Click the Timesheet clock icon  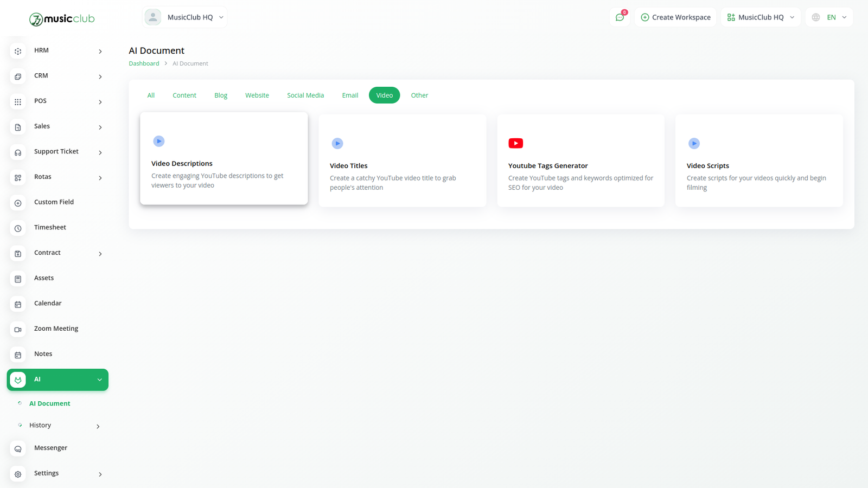tap(18, 228)
